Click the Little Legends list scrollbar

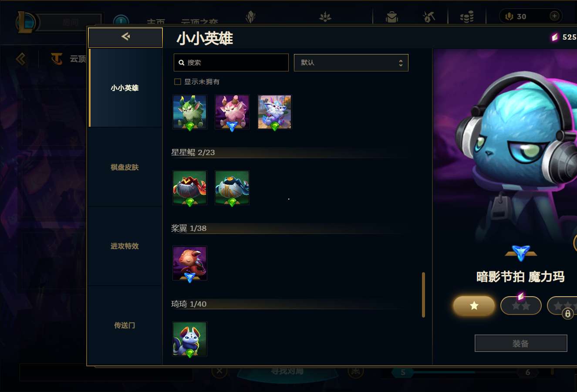423,295
